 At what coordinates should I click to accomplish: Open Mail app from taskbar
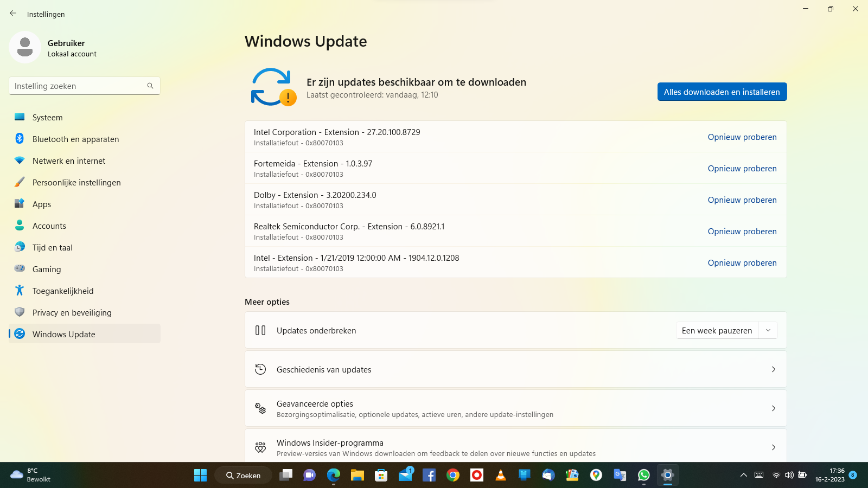(405, 476)
